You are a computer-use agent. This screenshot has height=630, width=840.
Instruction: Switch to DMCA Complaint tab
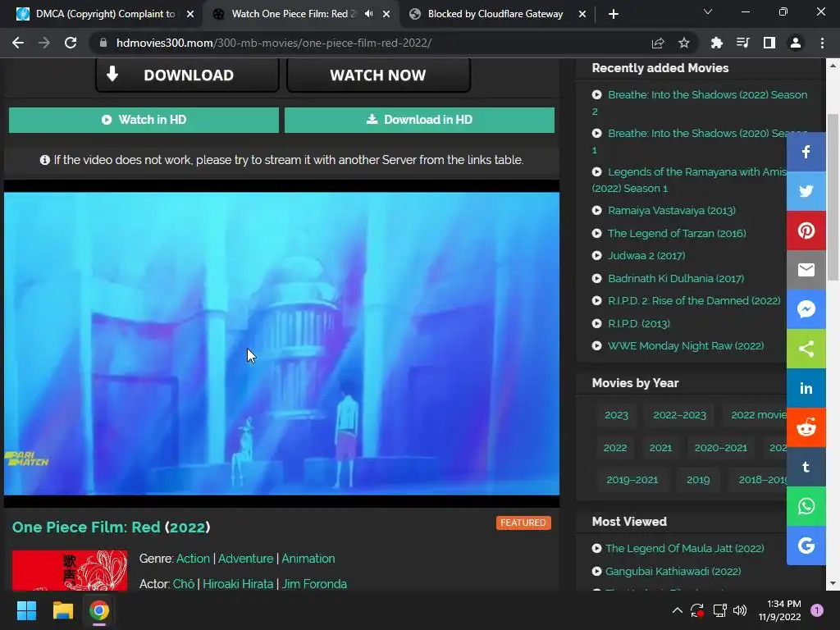pos(97,14)
